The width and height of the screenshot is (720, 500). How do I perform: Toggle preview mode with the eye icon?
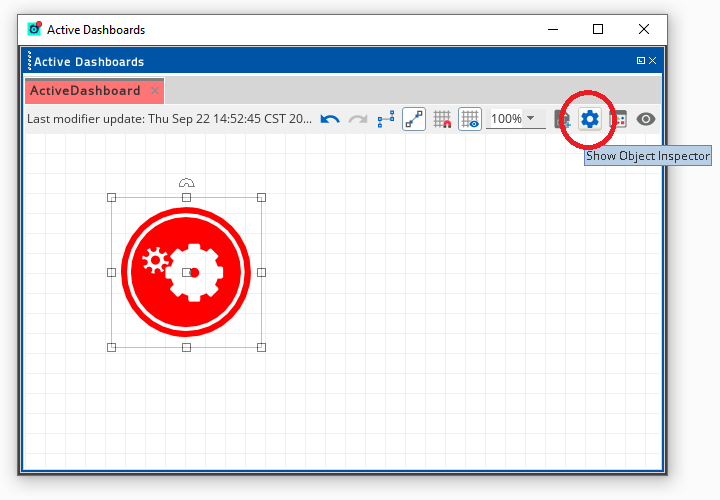[x=646, y=119]
